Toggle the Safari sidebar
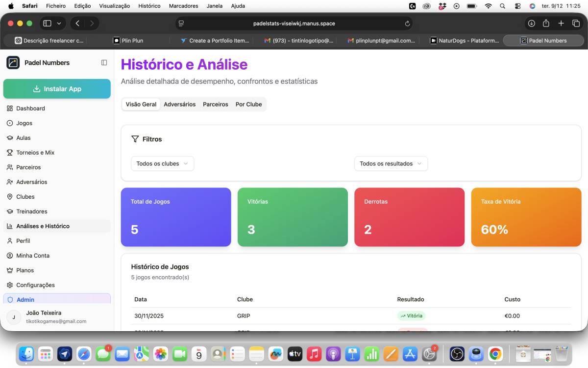 (x=48, y=23)
